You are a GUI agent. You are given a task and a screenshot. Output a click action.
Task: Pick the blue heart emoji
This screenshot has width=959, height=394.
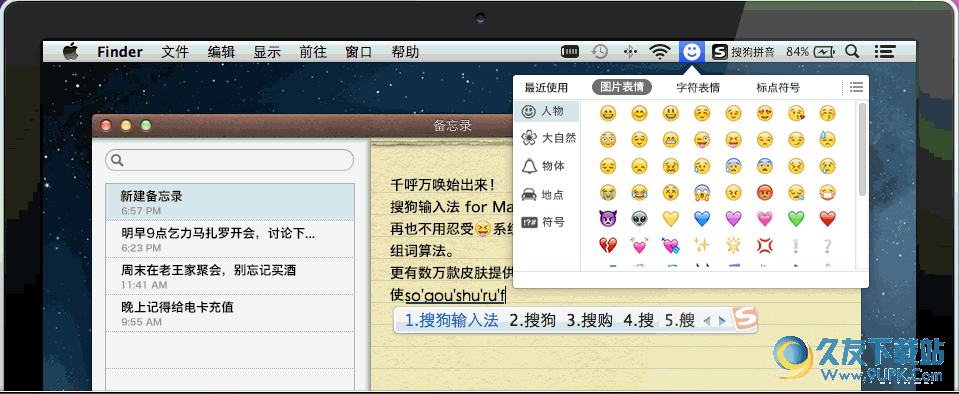pyautogui.click(x=702, y=218)
